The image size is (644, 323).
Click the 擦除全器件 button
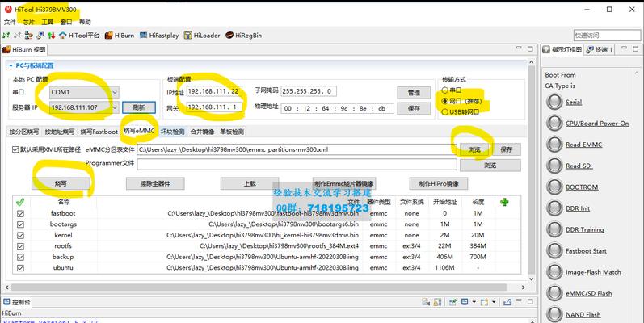[155, 183]
